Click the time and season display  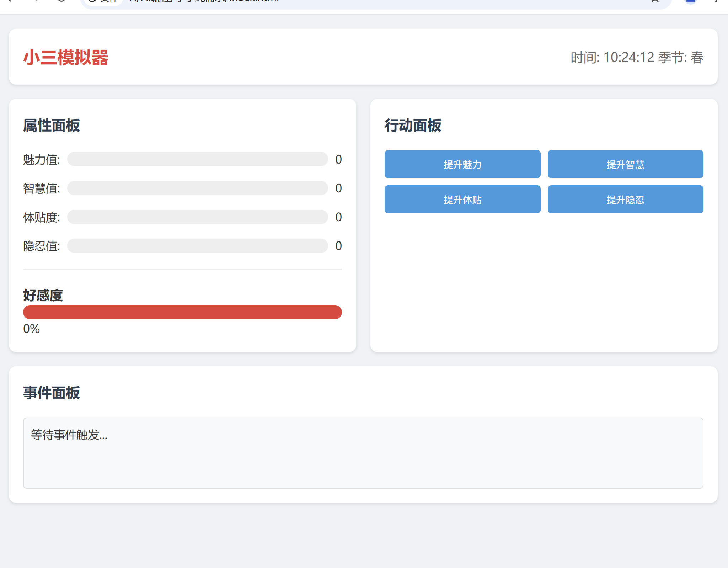click(636, 57)
